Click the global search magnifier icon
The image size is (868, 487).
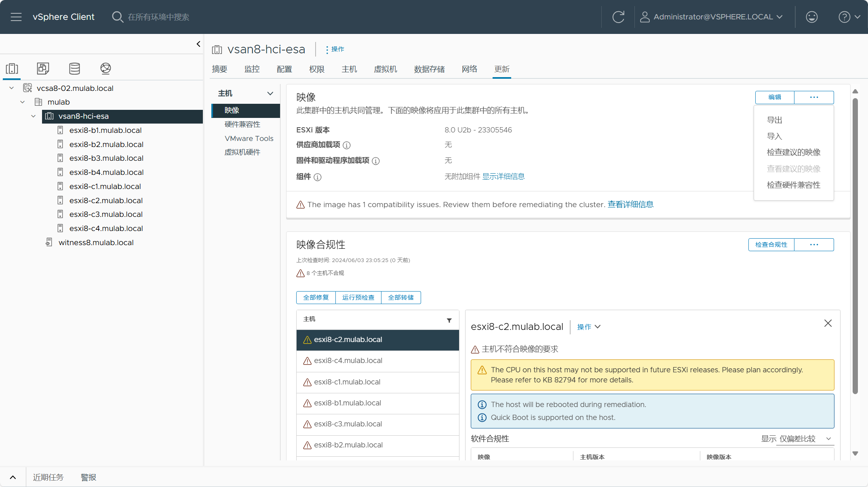[x=117, y=17]
